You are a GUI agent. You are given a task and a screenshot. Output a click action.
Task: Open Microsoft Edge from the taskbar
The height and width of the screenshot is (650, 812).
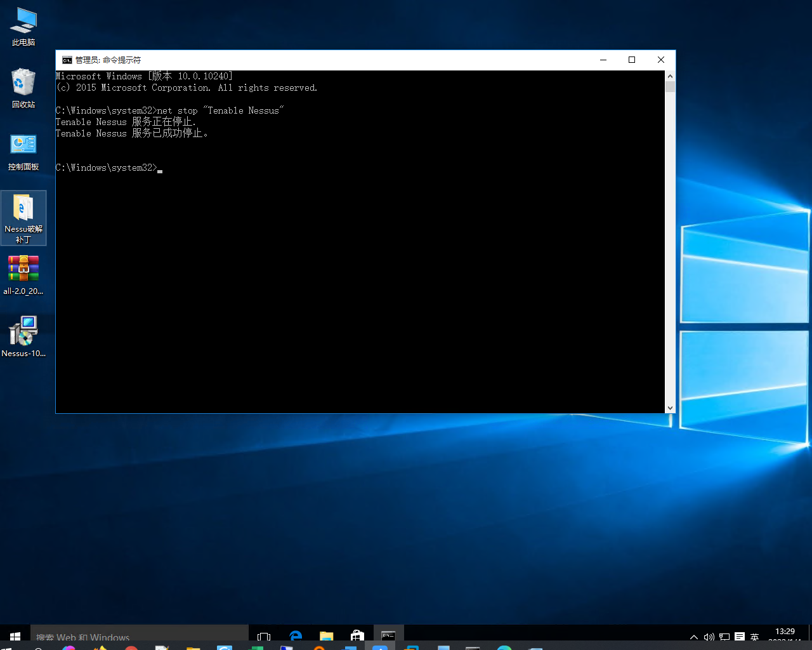coord(295,636)
